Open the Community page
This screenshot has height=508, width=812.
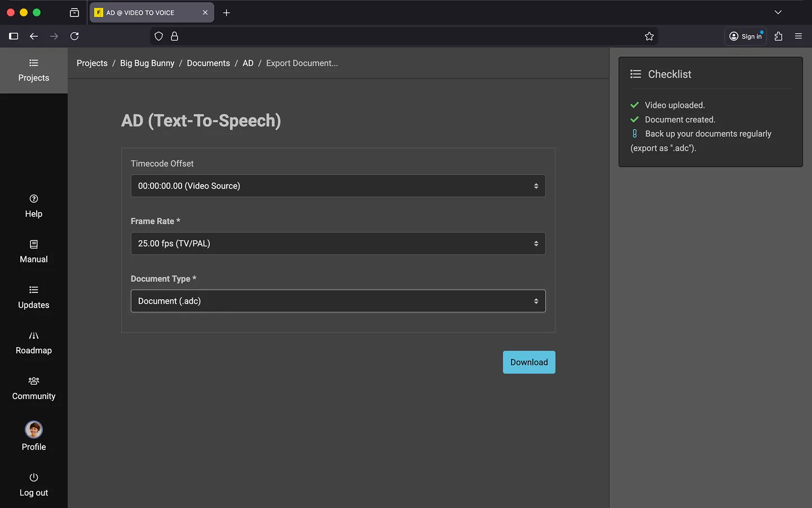click(x=34, y=389)
